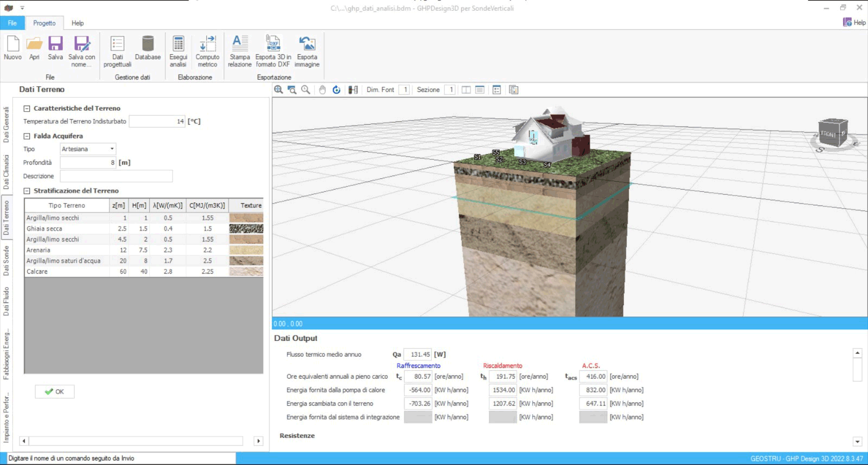Click the rotate view icon
The image size is (868, 465).
336,90
